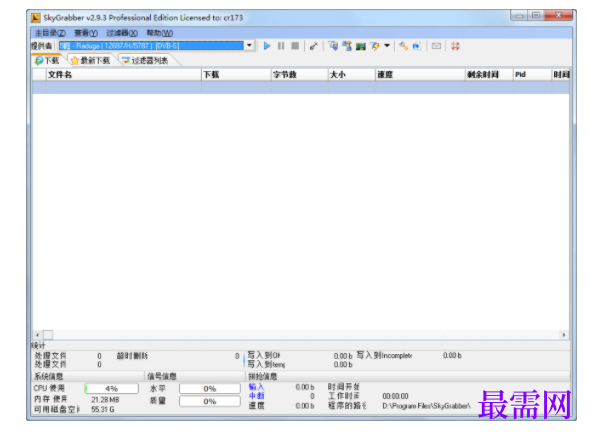Click the 水平 signal level 0% bar
The image size is (590, 436).
point(210,389)
